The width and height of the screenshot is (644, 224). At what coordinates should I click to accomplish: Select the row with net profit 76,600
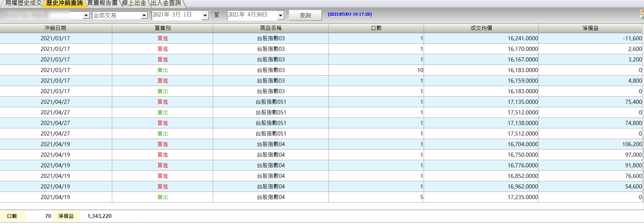pyautogui.click(x=321, y=176)
